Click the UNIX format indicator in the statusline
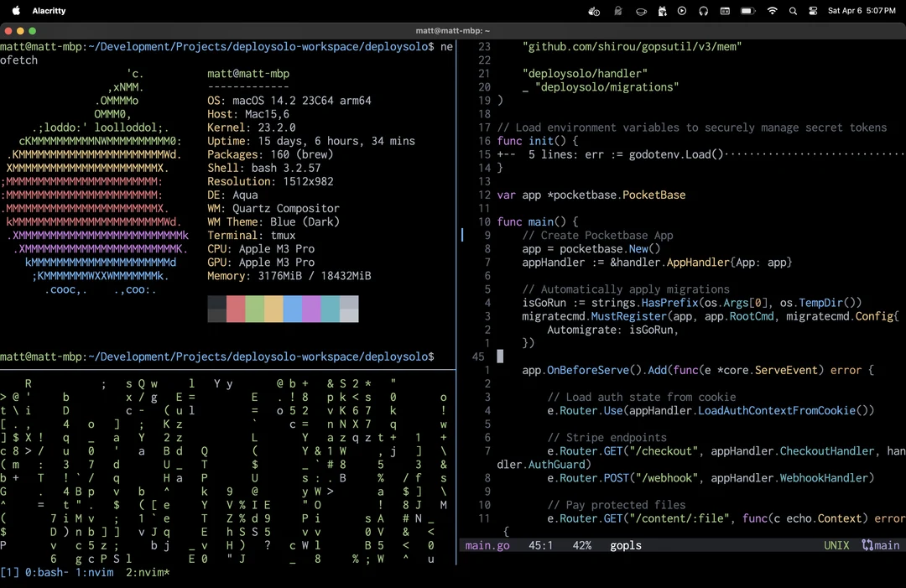 tap(836, 545)
